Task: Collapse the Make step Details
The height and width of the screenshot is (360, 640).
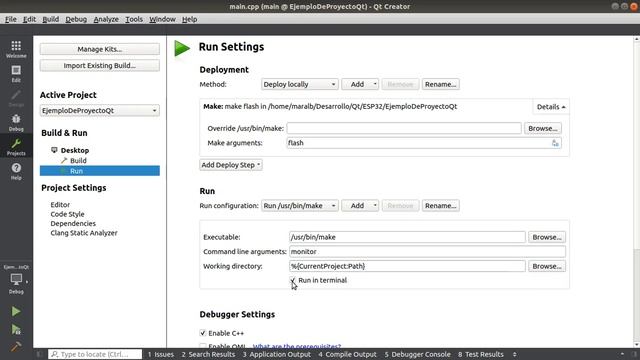Action: [x=551, y=107]
